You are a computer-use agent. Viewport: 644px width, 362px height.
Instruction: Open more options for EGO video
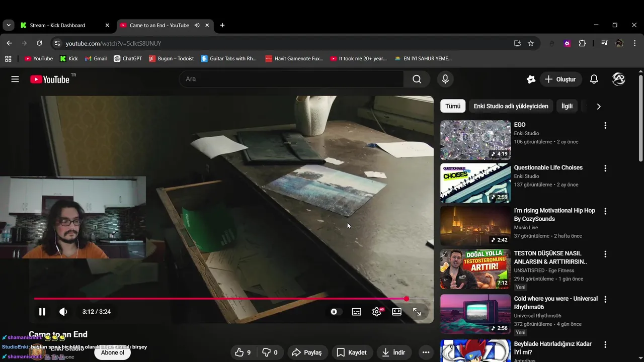point(605,125)
